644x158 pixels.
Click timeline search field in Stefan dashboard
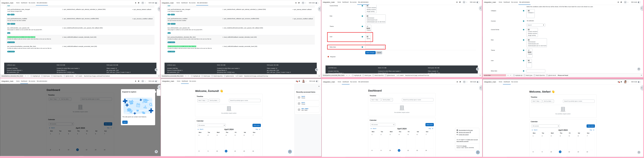[x=579, y=101]
